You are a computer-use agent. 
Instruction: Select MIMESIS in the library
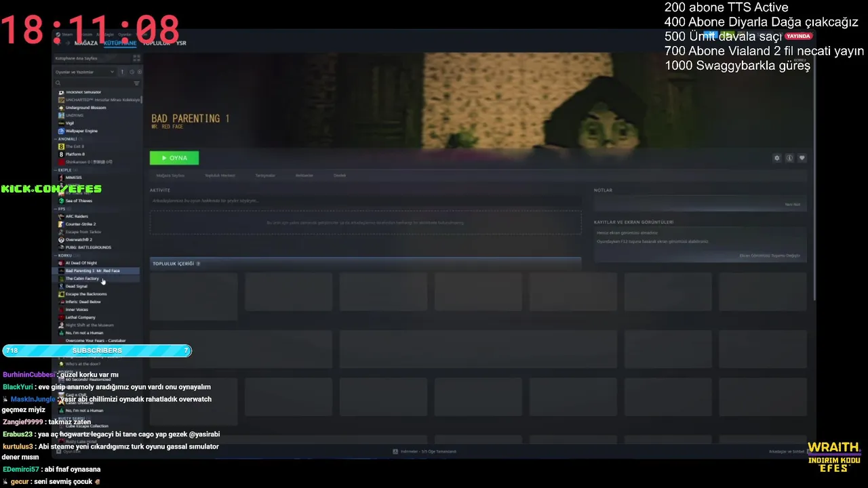[x=73, y=178]
